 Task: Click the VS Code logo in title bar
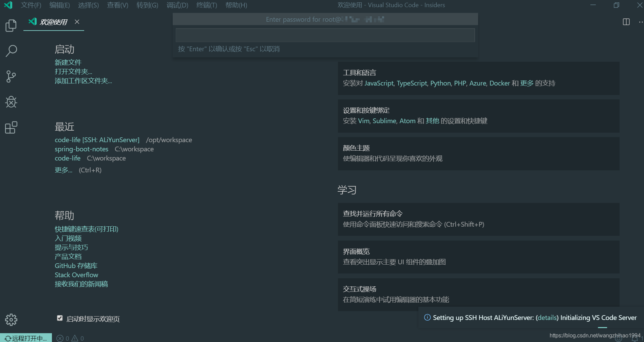pyautogui.click(x=8, y=5)
